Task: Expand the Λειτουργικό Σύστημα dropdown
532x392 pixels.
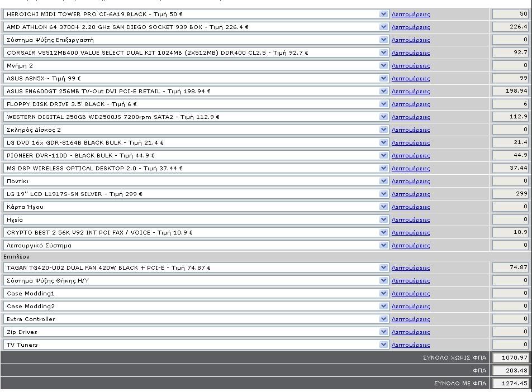Action: pos(196,246)
